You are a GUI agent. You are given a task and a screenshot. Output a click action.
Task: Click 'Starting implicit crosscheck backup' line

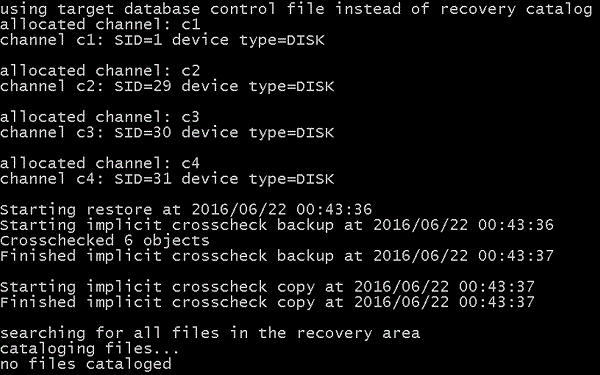[x=277, y=225]
